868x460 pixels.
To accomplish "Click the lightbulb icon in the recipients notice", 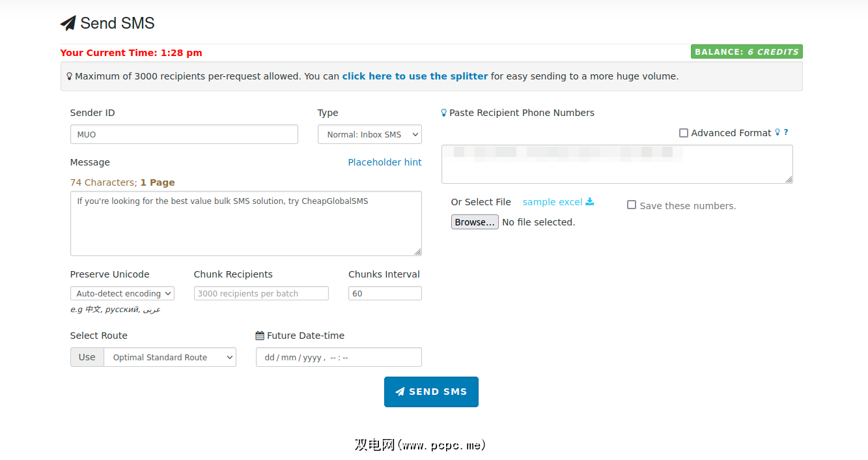I will click(x=70, y=76).
